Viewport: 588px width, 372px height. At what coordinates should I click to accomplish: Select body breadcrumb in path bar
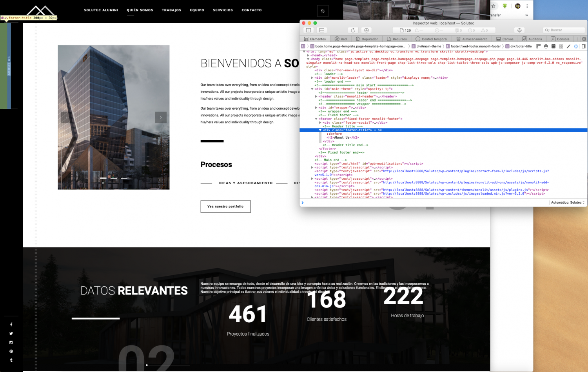pyautogui.click(x=358, y=46)
